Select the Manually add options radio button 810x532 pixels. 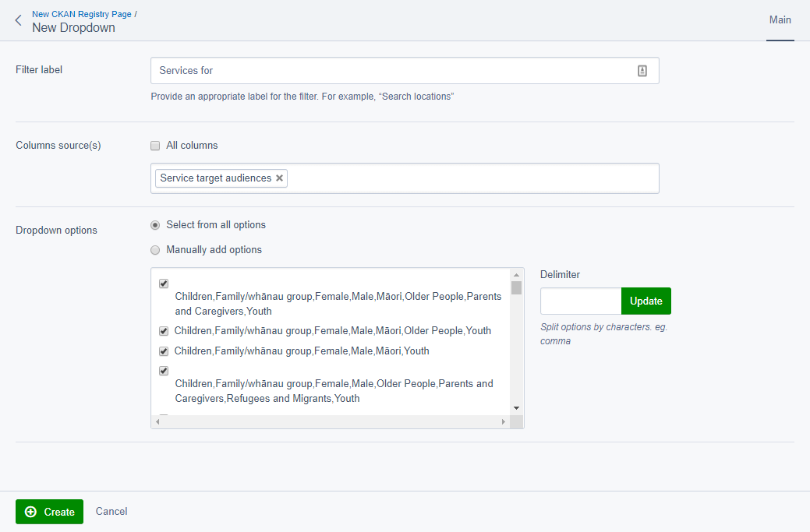coord(154,250)
